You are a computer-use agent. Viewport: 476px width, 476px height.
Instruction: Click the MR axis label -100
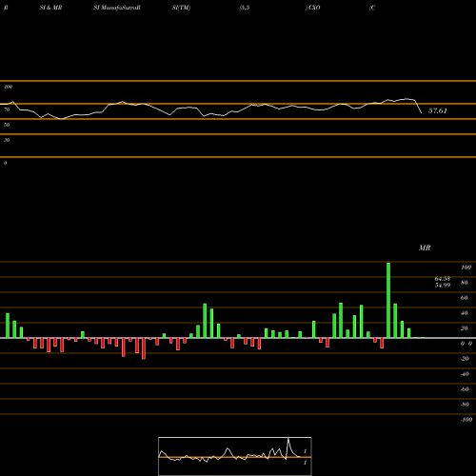click(x=466, y=420)
